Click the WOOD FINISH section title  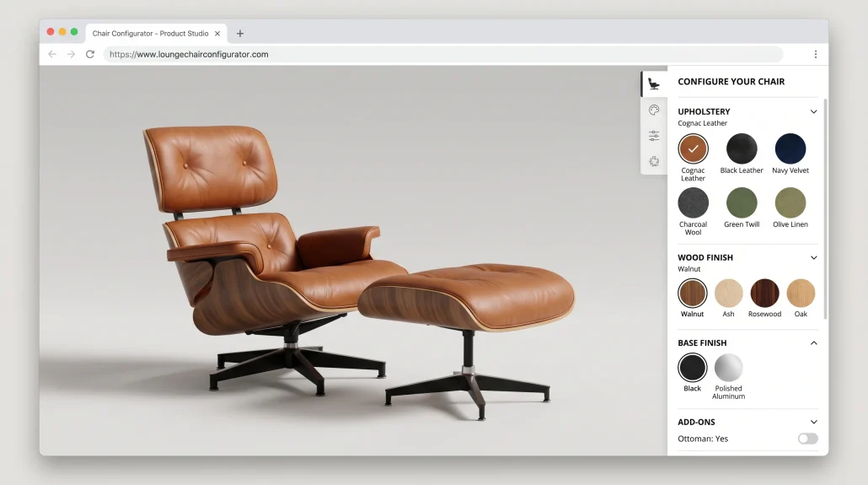point(705,257)
